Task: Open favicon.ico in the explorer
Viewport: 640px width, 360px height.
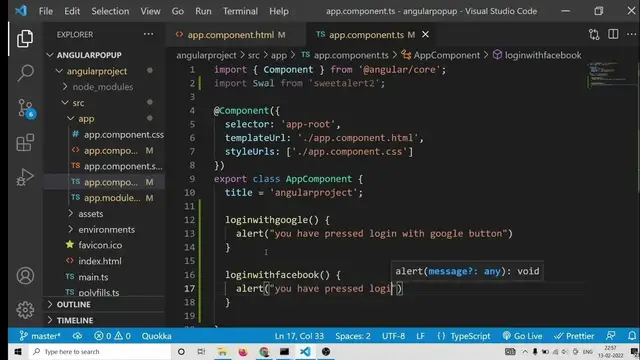Action: pyautogui.click(x=100, y=245)
